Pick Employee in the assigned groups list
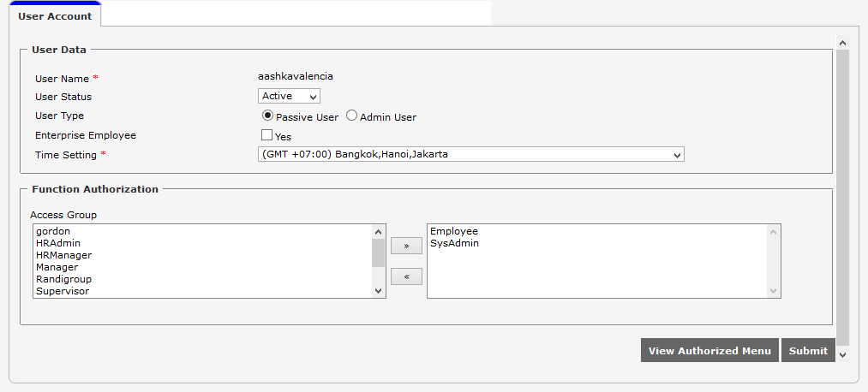 pyautogui.click(x=454, y=231)
